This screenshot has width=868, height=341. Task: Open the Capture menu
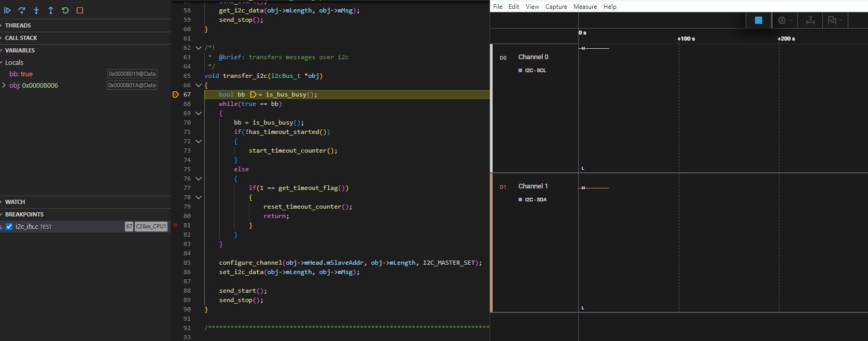(556, 7)
